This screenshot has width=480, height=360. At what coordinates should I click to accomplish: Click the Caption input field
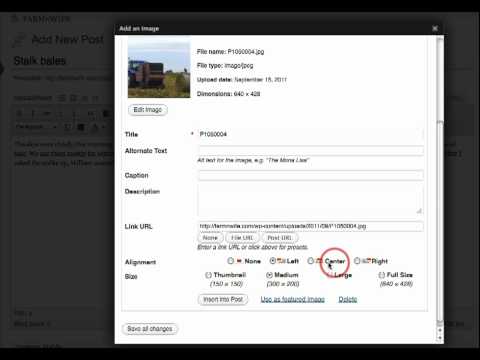[311, 175]
